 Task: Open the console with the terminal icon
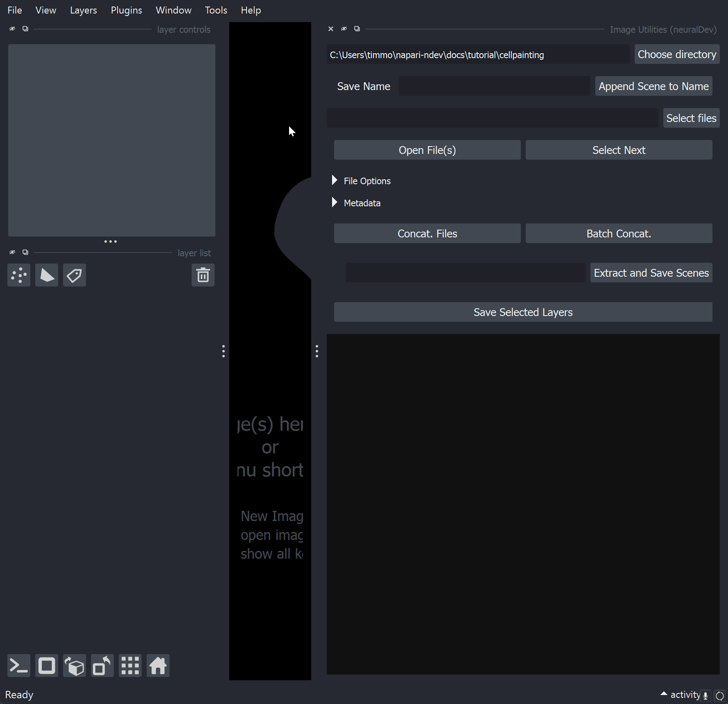(x=19, y=666)
